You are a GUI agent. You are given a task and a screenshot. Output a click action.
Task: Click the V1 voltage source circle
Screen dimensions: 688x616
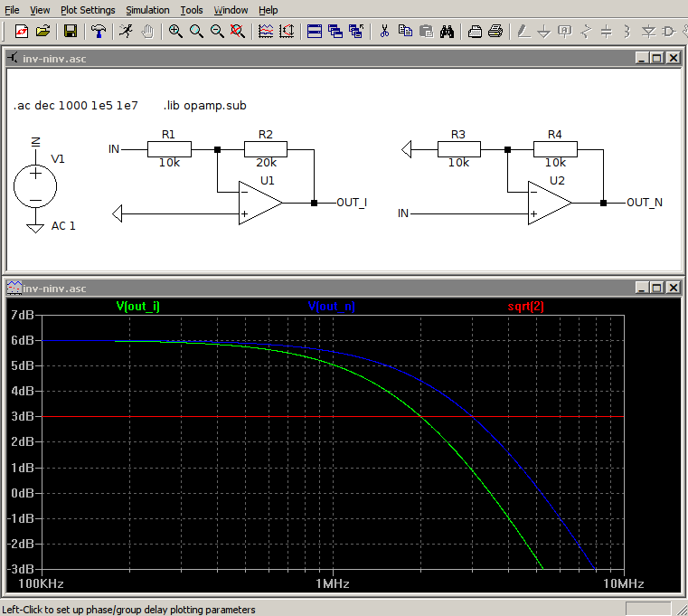tap(35, 186)
